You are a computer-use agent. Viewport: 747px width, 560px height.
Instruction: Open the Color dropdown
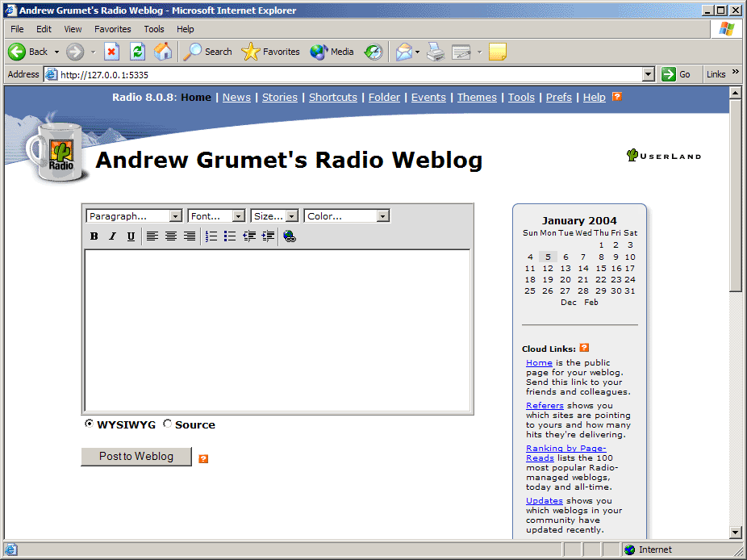(347, 216)
